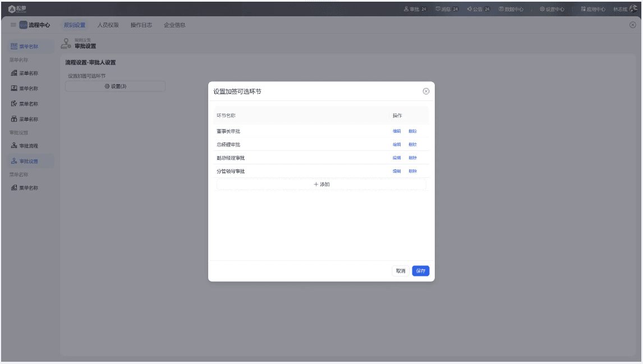643x364 pixels.
Task: Click 删除 in the 副总经理审批 row
Action: [412, 158]
